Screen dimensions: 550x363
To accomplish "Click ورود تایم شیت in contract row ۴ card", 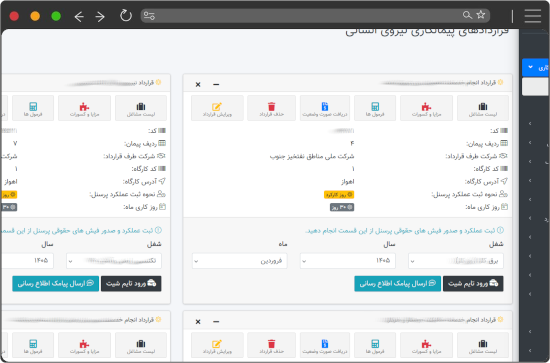I will pyautogui.click(x=473, y=283).
